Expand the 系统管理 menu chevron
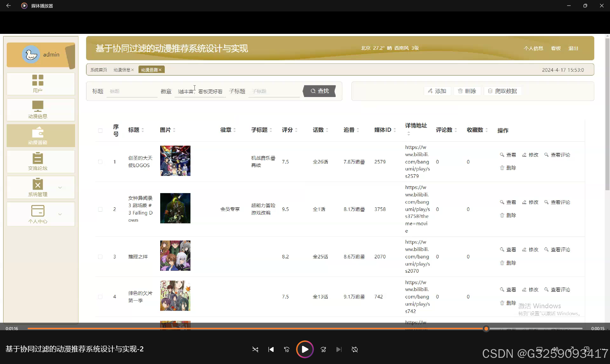Image resolution: width=610 pixels, height=364 pixels. [x=60, y=188]
